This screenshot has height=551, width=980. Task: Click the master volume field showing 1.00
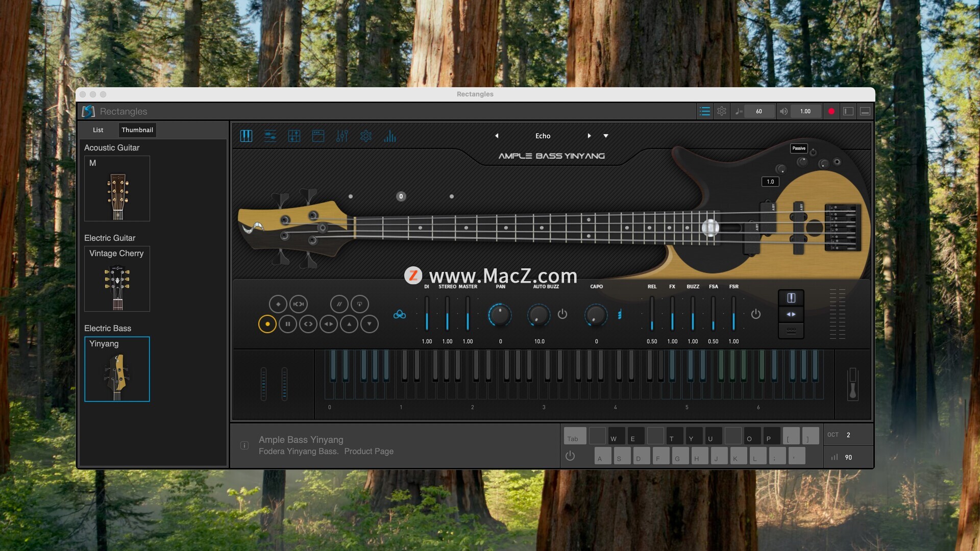(x=805, y=111)
